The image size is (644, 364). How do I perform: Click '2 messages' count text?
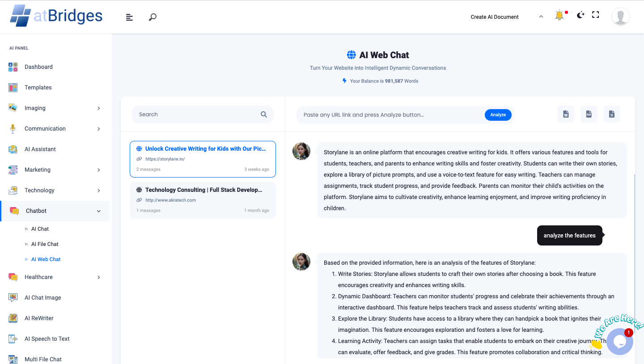(x=148, y=169)
